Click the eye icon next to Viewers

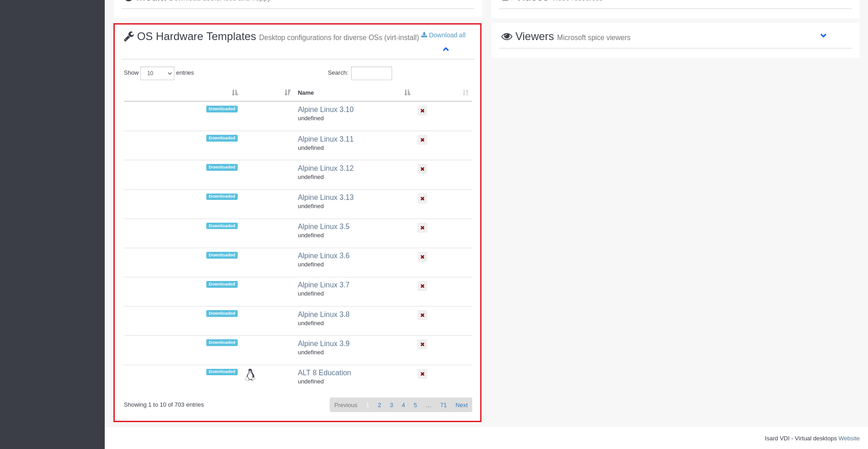506,36
